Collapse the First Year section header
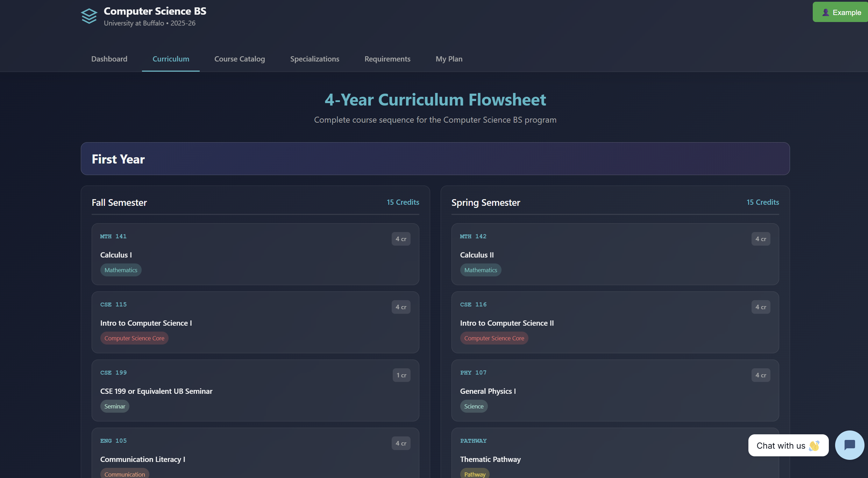 pyautogui.click(x=435, y=159)
